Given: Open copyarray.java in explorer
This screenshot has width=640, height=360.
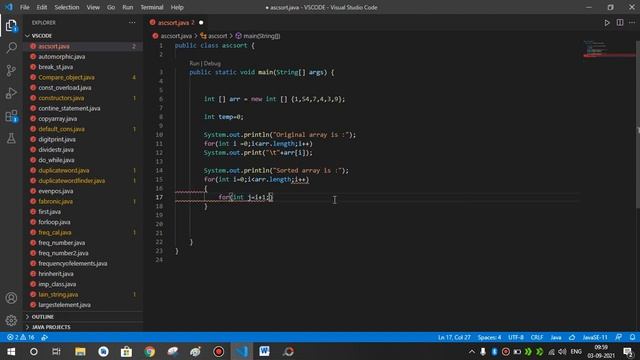Looking at the screenshot, I should tap(83, 118).
